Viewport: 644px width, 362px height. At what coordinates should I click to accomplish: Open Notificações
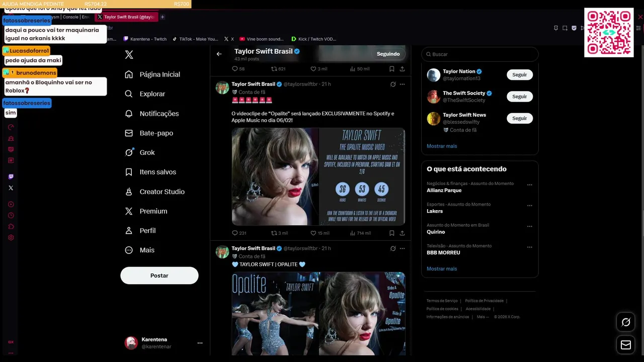[152, 114]
